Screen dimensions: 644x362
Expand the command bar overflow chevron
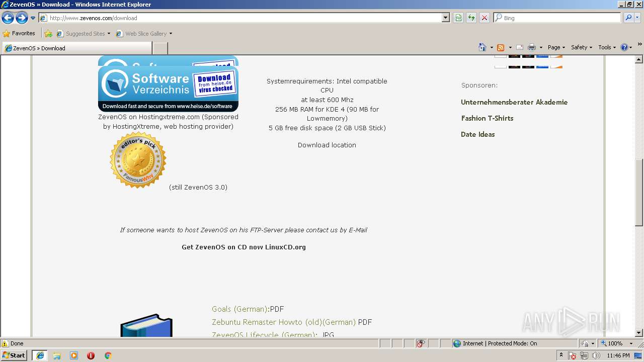(639, 44)
